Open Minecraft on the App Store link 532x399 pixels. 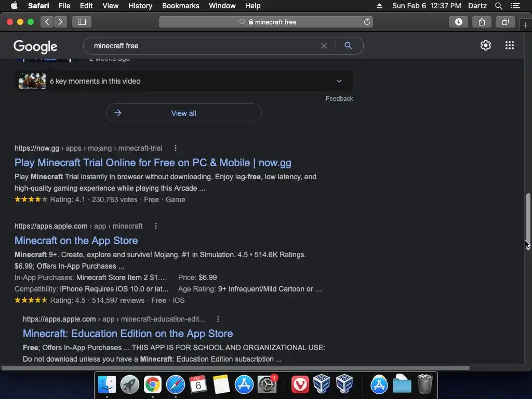76,241
